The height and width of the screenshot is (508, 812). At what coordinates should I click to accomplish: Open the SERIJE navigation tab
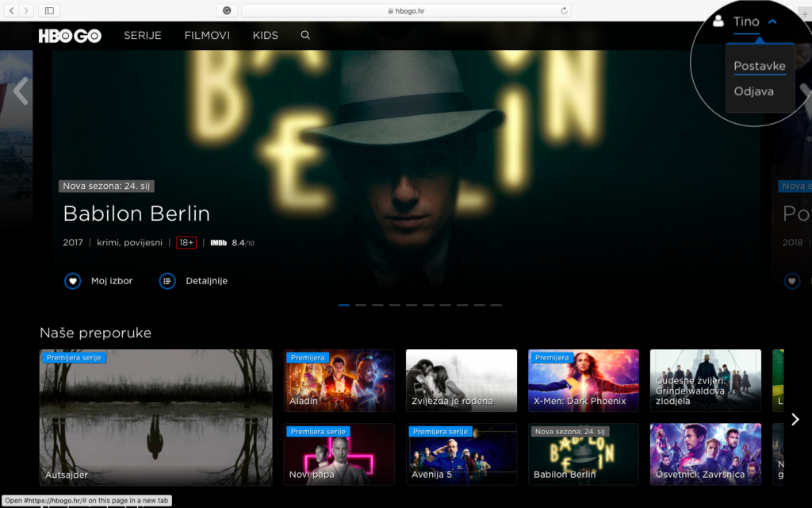click(x=143, y=36)
